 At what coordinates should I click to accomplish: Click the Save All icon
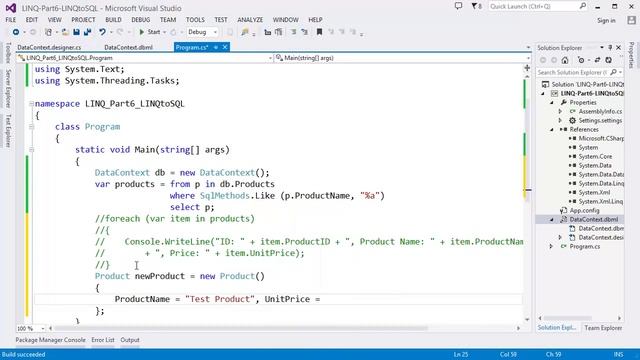click(87, 32)
